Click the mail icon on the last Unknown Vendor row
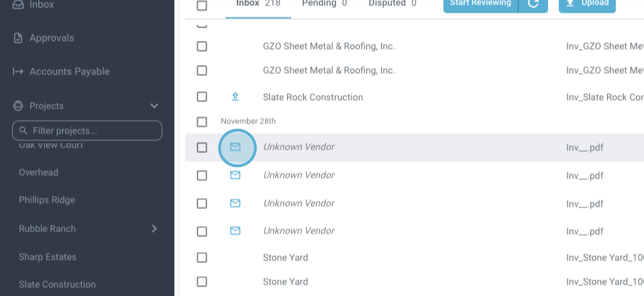 235,231
